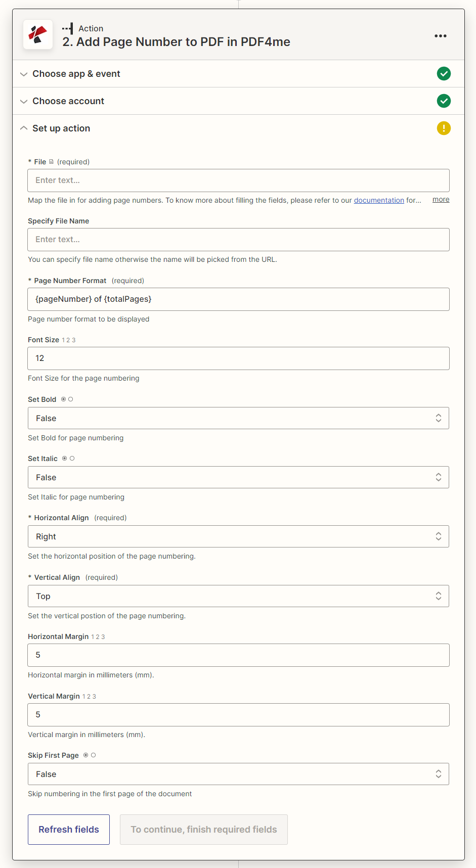Select the second radio option for Set Italic

point(72,458)
